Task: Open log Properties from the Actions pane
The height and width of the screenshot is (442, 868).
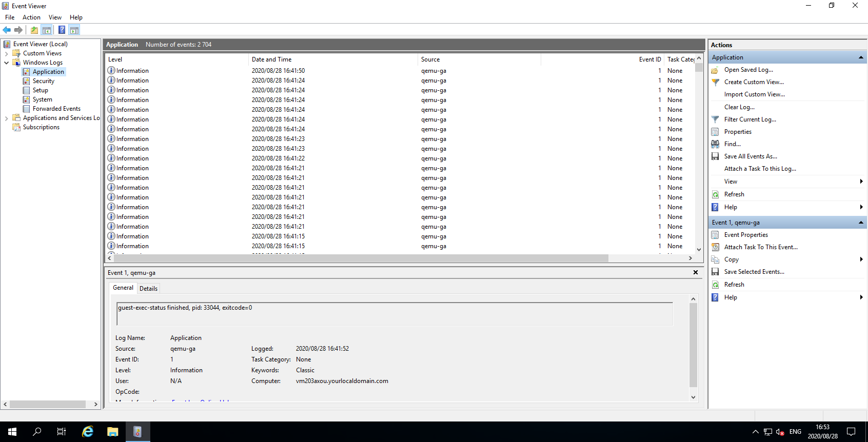Action: click(x=738, y=132)
